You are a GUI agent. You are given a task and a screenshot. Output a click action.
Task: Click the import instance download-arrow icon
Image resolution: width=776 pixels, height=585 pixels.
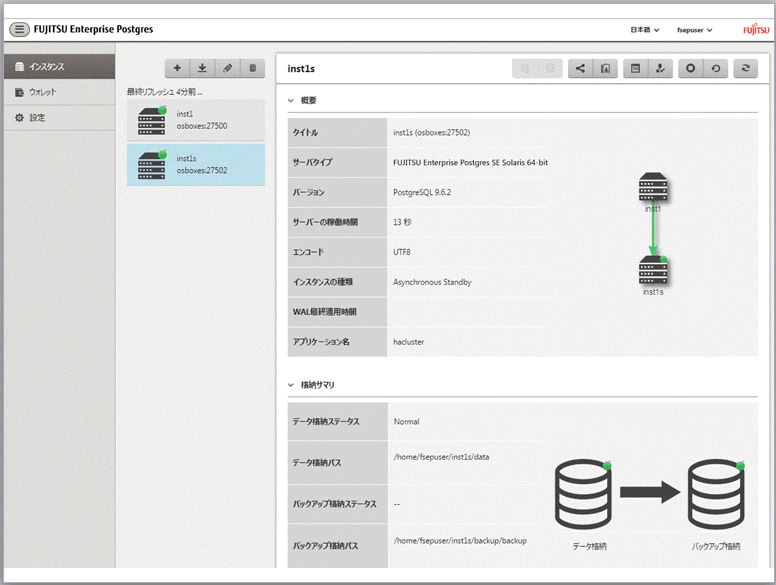(202, 68)
